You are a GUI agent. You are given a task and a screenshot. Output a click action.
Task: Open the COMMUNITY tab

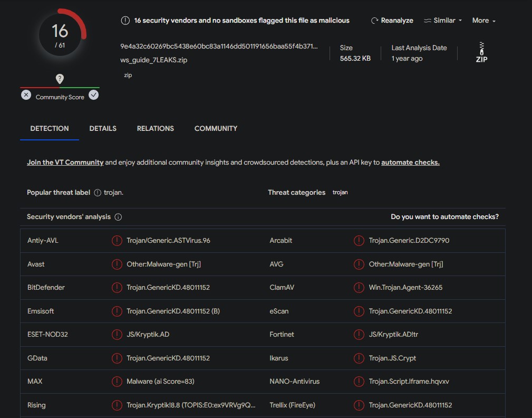(x=216, y=128)
